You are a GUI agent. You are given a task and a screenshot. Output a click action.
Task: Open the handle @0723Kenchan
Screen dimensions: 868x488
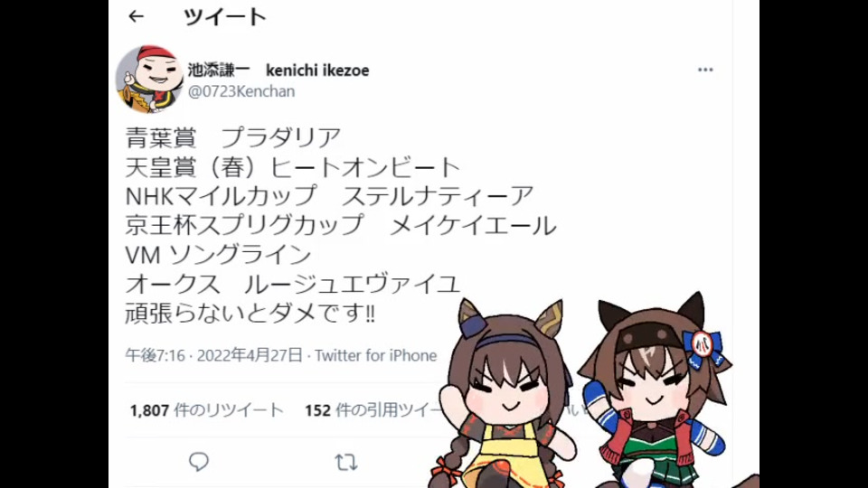[241, 91]
